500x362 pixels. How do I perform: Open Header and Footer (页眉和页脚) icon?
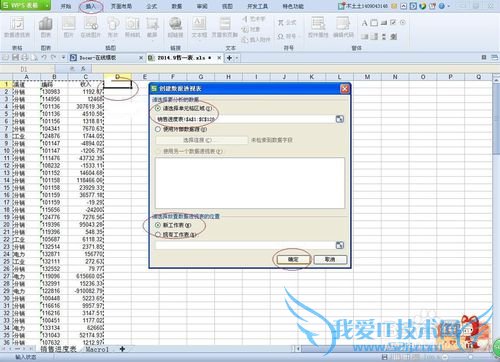(x=225, y=27)
